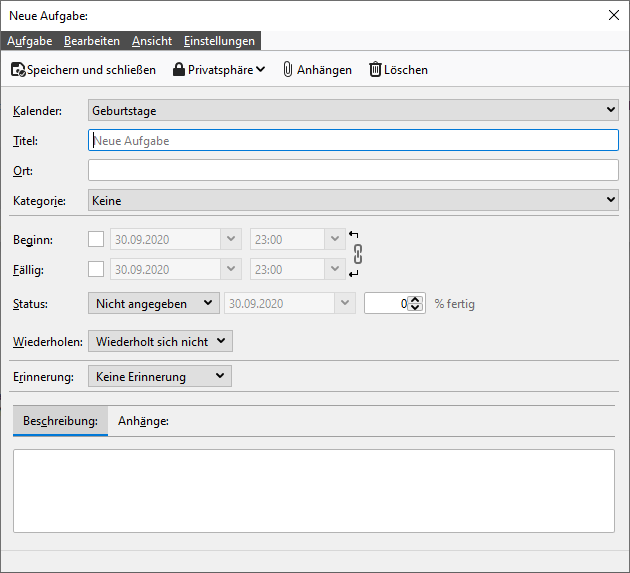Open the Einstellungen menu
Viewport: 630px width, 573px height.
(x=219, y=41)
